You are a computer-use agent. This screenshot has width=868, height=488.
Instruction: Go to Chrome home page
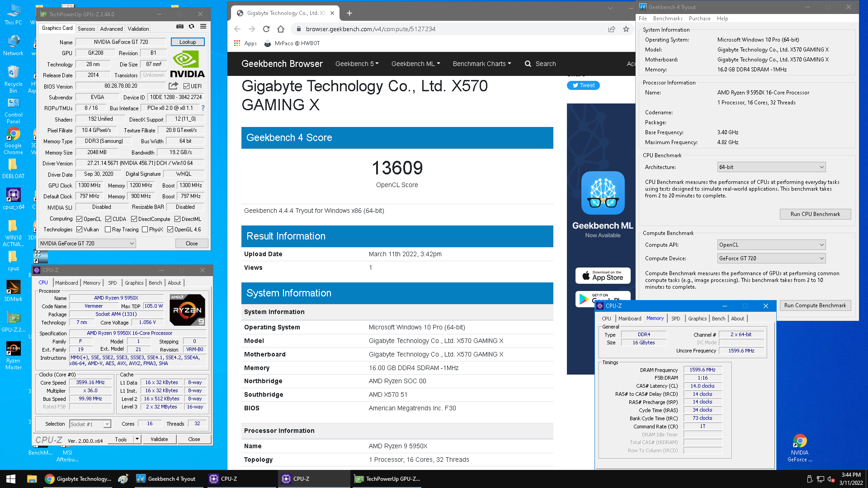(x=281, y=29)
